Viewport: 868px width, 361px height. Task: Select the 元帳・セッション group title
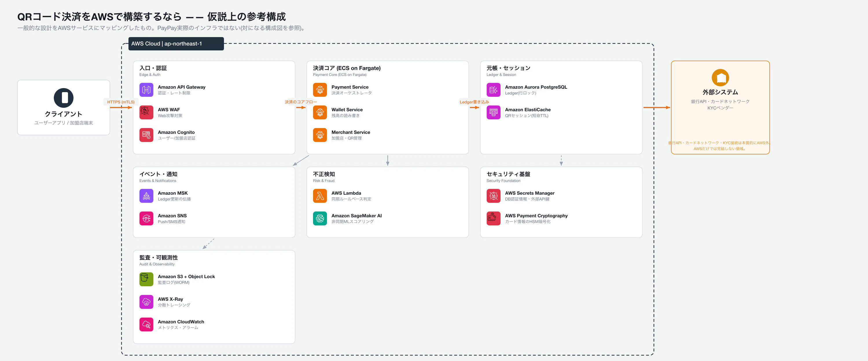[x=508, y=68]
